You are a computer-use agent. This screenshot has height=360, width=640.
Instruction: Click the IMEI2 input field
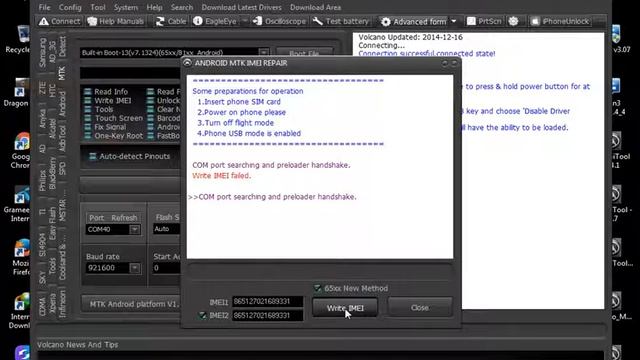(267, 315)
